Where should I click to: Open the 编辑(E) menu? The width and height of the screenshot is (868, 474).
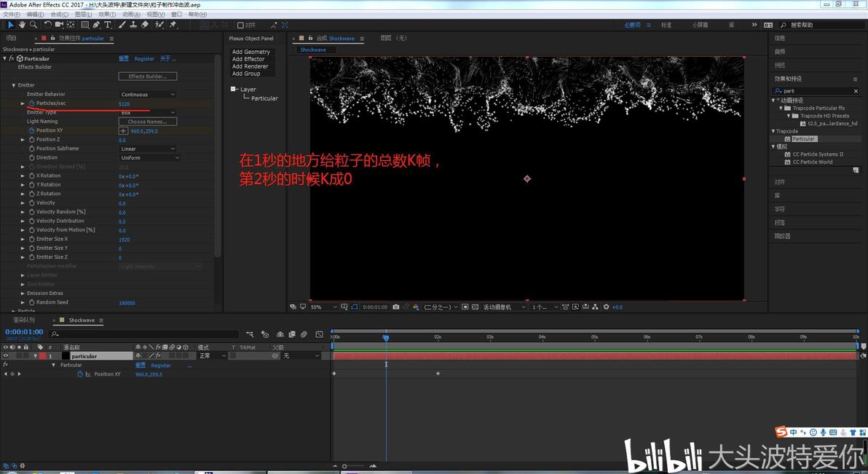click(x=36, y=15)
